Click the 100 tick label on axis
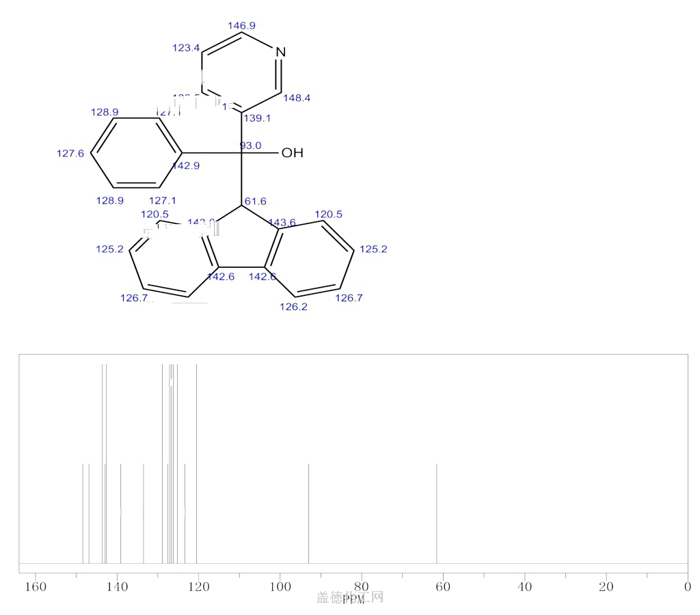 coord(280,587)
